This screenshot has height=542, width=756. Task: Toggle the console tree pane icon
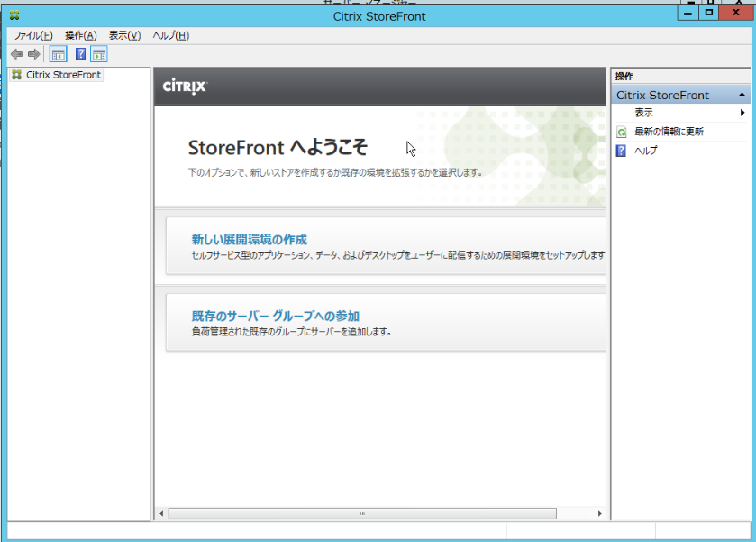coord(58,54)
